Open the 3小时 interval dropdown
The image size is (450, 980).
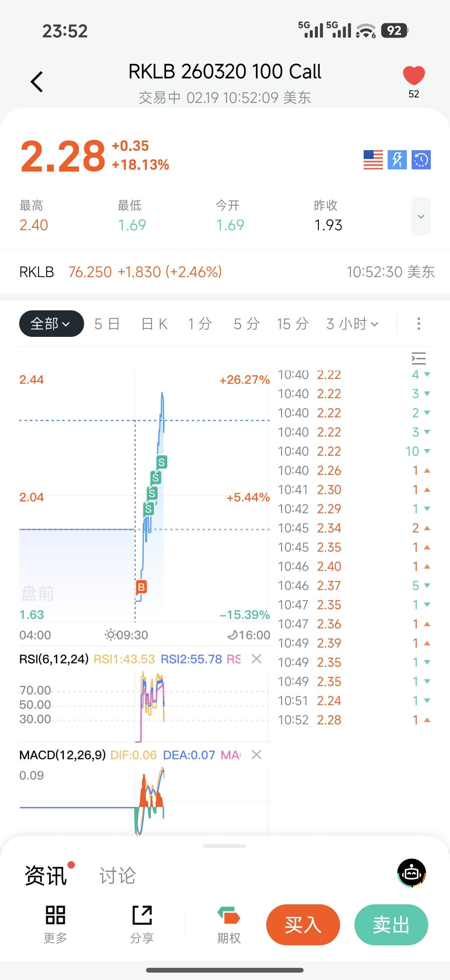(352, 324)
